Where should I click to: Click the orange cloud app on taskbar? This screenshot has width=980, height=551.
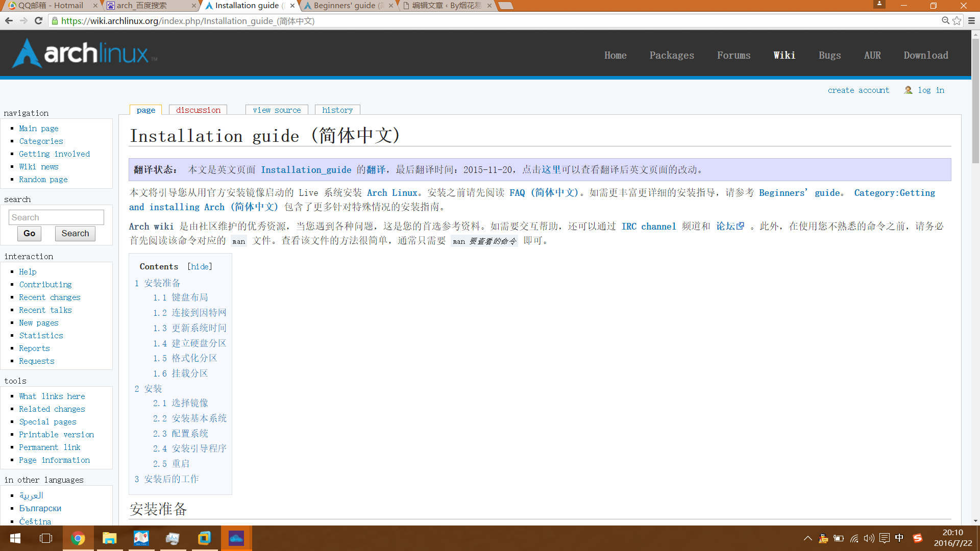pyautogui.click(x=236, y=538)
